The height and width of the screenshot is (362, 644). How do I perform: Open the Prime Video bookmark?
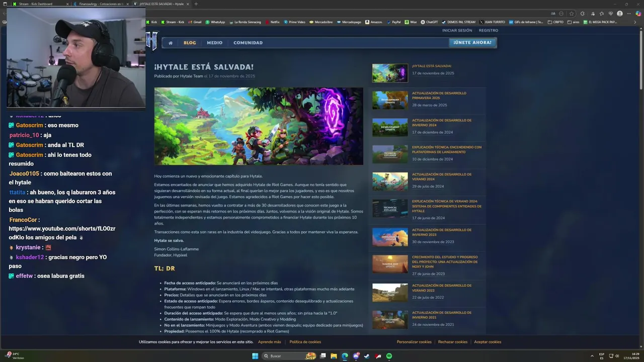point(294,22)
